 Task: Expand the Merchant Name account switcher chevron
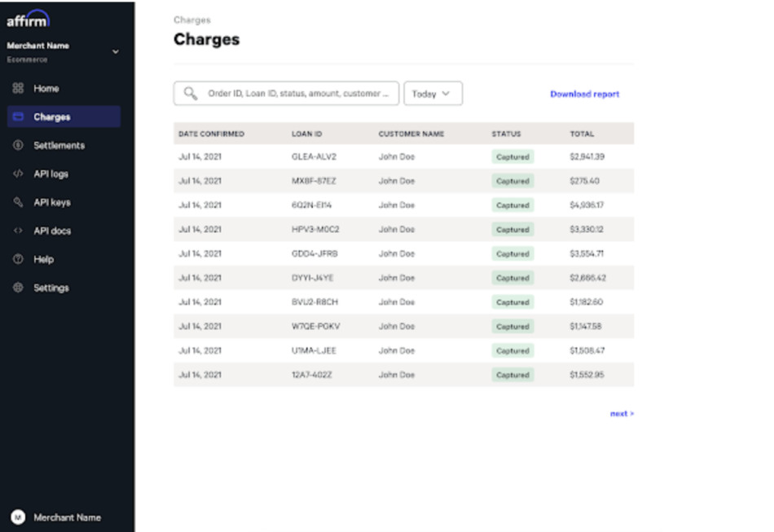[x=116, y=52]
